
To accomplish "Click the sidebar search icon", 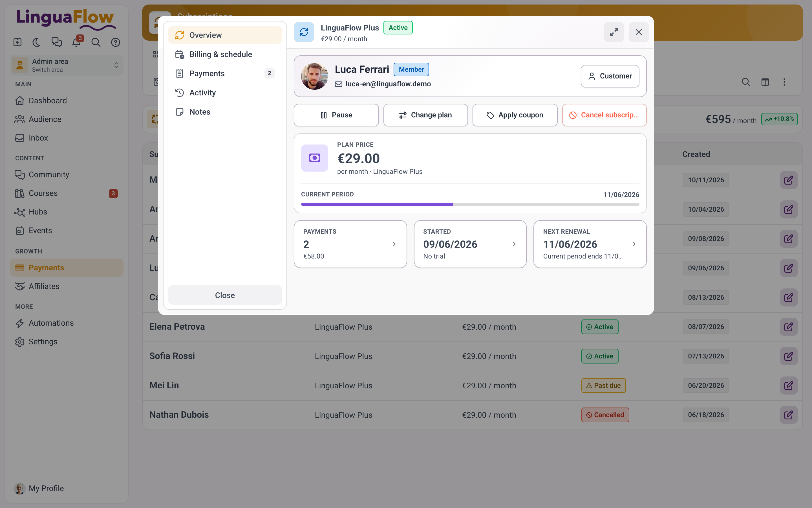I will point(96,42).
